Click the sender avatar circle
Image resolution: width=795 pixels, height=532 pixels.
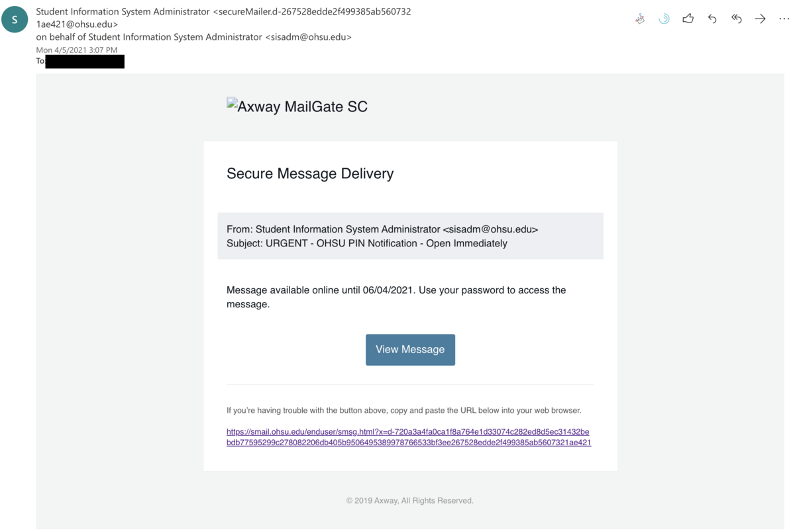point(15,20)
